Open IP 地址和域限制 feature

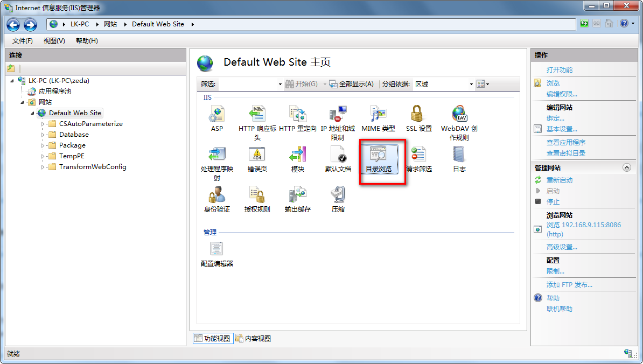click(338, 123)
